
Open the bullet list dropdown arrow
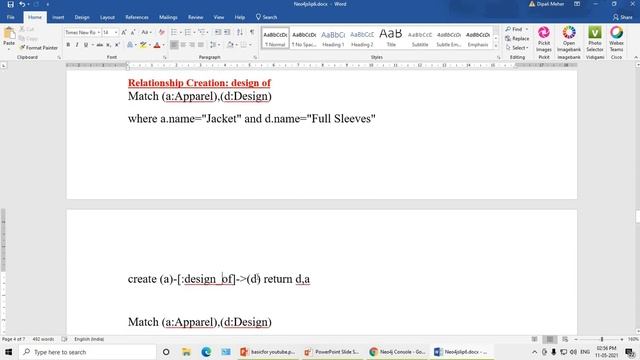click(x=181, y=32)
